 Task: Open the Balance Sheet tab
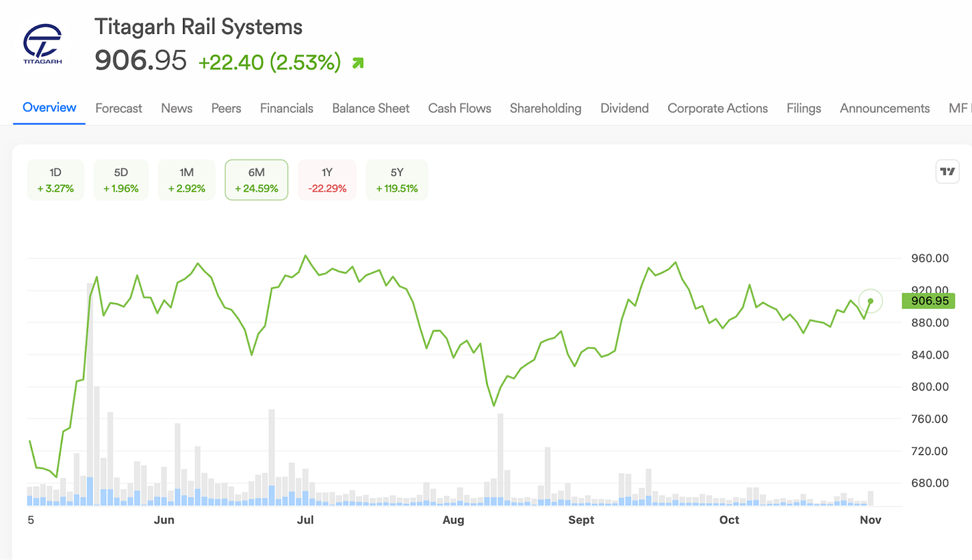tap(371, 108)
